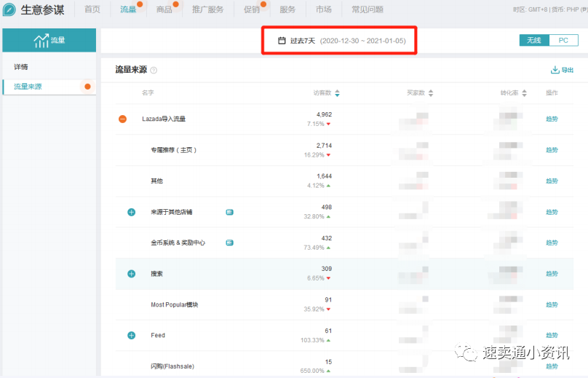Sort by 访客数 column arrows

click(337, 92)
